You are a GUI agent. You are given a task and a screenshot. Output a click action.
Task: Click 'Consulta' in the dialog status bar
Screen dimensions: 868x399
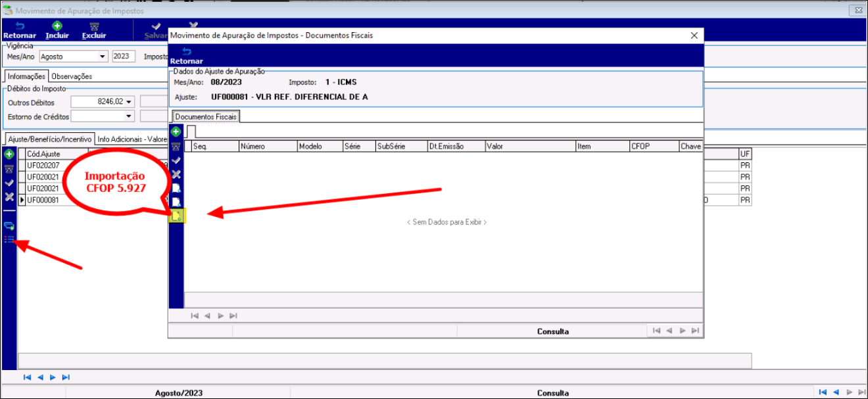point(553,331)
